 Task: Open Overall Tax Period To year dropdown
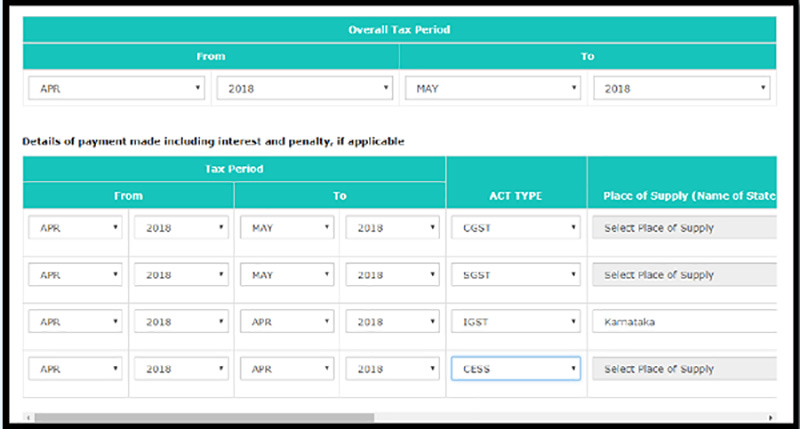tap(680, 89)
